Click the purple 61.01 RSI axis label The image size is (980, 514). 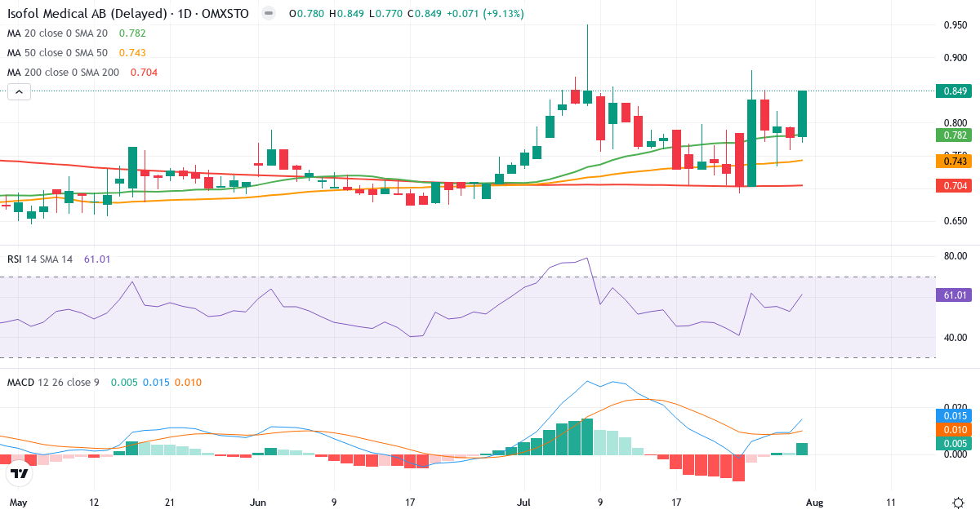tap(954, 295)
